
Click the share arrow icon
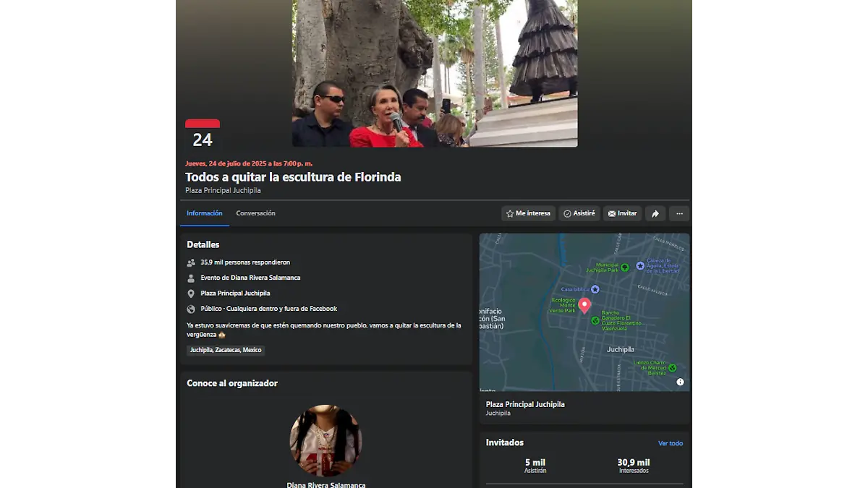(x=655, y=213)
